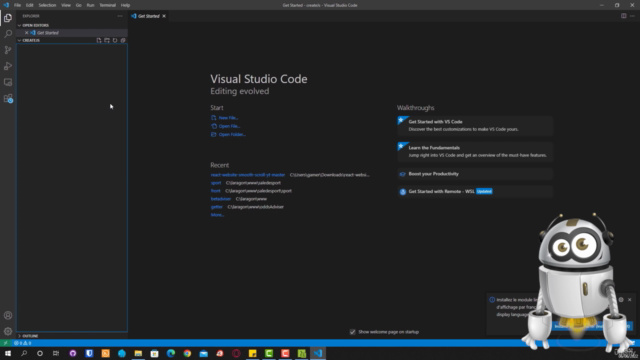This screenshot has width=640, height=360.
Task: Click the remote window indicator in status bar
Action: (x=5, y=343)
